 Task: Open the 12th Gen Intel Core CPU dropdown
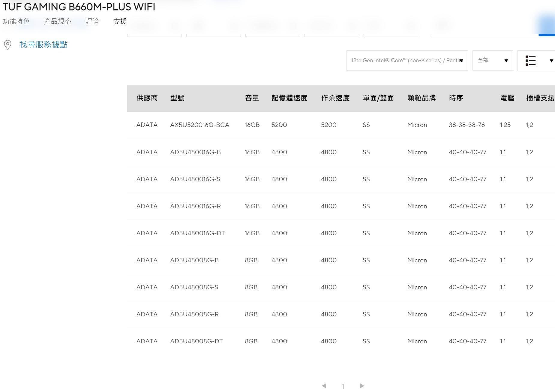407,61
